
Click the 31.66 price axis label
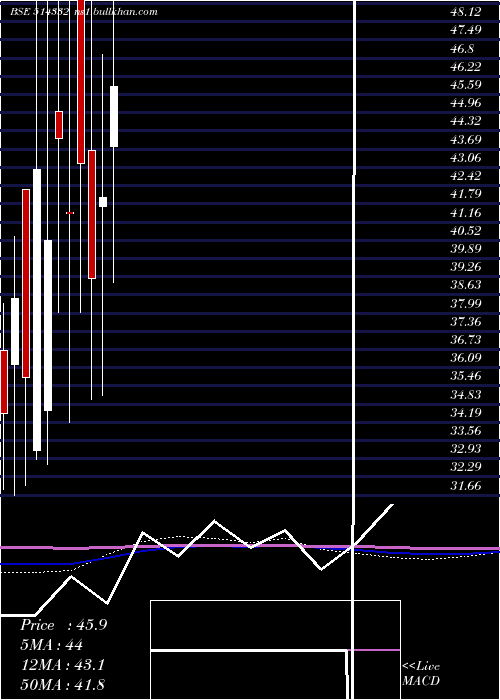coord(466,486)
